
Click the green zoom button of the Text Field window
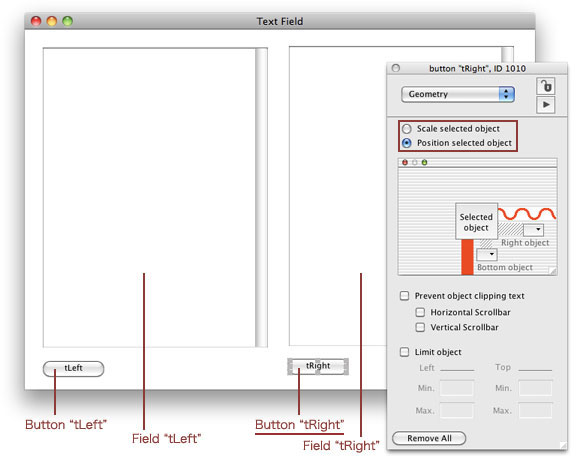point(68,21)
